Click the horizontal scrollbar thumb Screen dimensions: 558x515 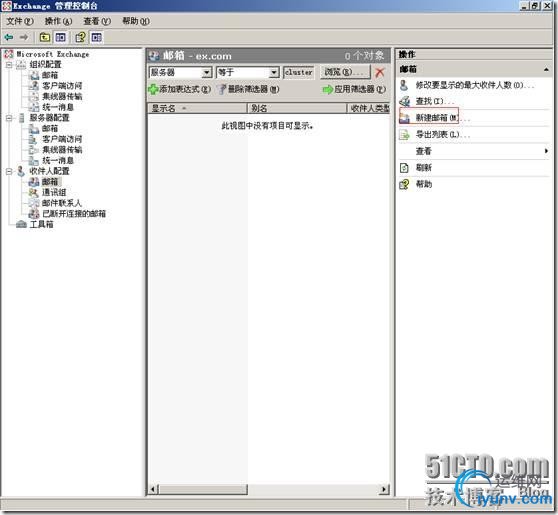[x=203, y=489]
